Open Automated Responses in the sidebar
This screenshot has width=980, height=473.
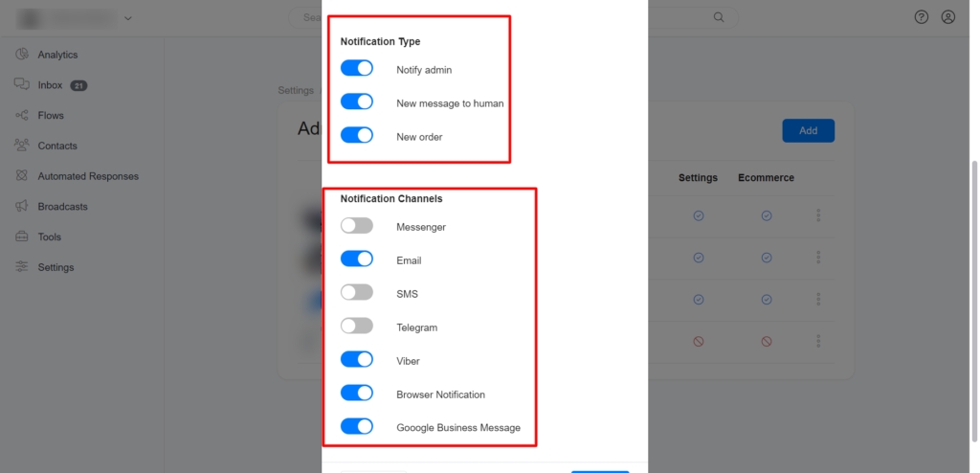(77, 176)
